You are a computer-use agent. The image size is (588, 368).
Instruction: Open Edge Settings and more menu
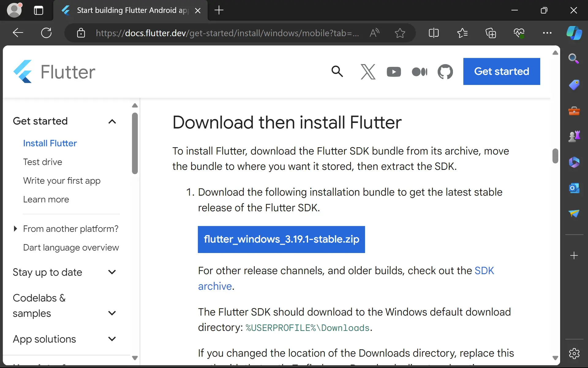tap(547, 33)
